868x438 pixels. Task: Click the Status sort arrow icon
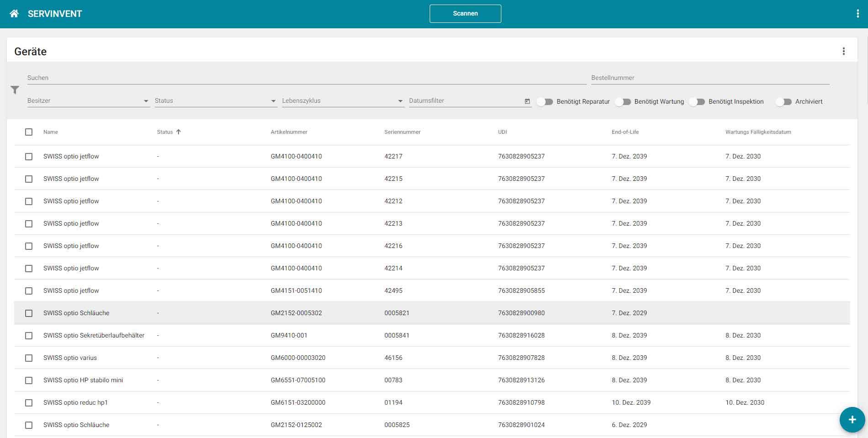coord(179,132)
